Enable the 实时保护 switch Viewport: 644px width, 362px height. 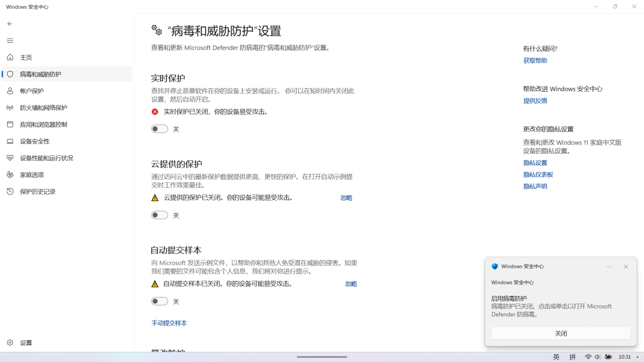(159, 128)
